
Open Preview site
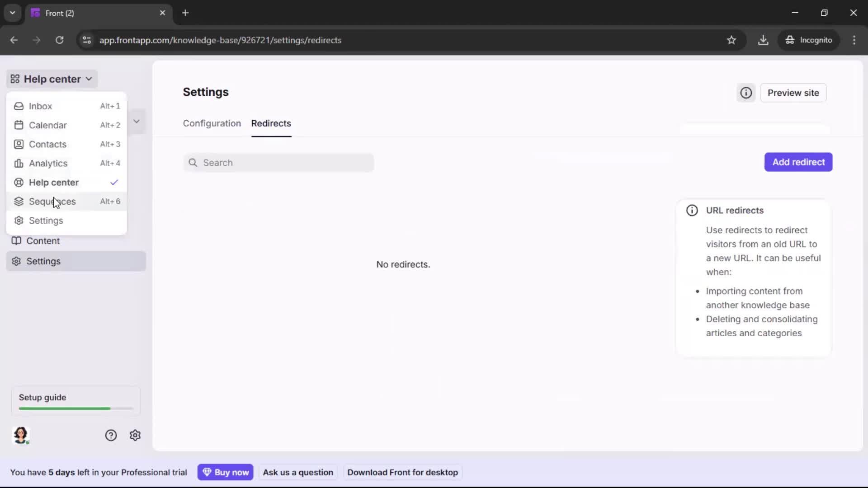[x=794, y=93]
